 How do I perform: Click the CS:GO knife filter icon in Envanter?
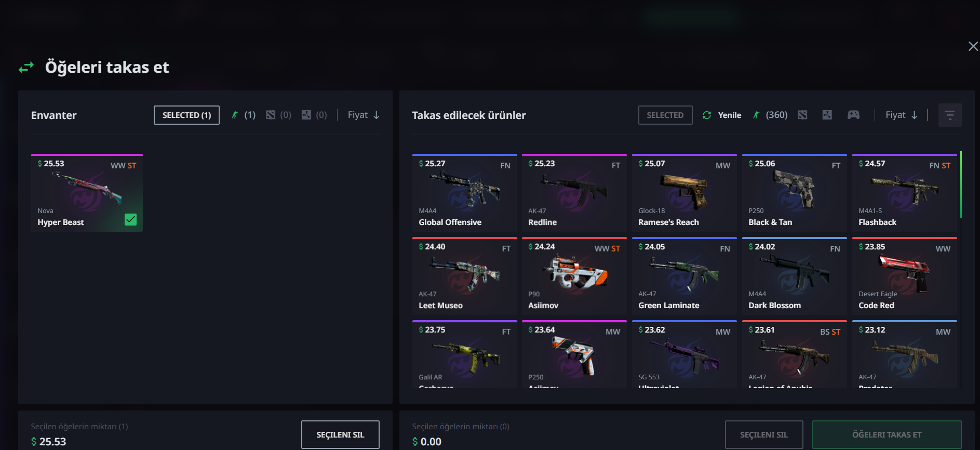(235, 115)
